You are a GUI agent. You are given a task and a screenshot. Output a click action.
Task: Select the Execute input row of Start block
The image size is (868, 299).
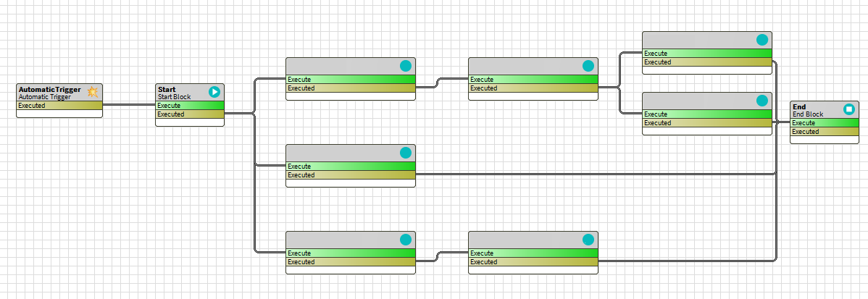coord(190,106)
